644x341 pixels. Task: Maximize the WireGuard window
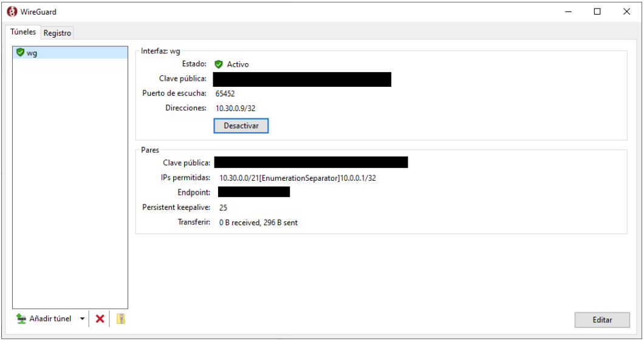pyautogui.click(x=597, y=12)
